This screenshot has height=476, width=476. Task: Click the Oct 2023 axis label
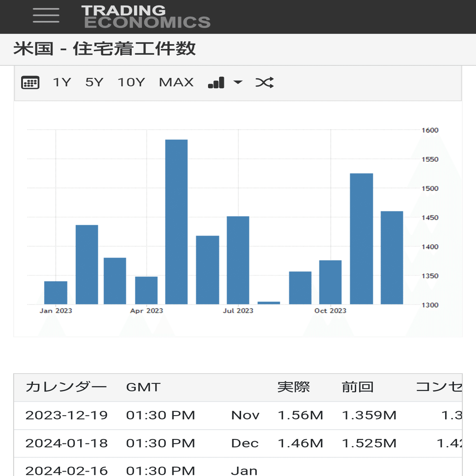pos(330,311)
